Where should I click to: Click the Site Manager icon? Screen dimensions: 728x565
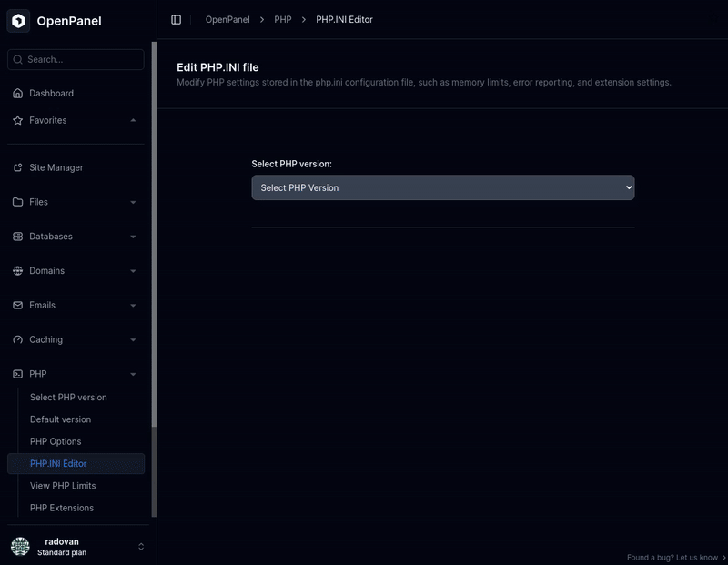pos(17,167)
